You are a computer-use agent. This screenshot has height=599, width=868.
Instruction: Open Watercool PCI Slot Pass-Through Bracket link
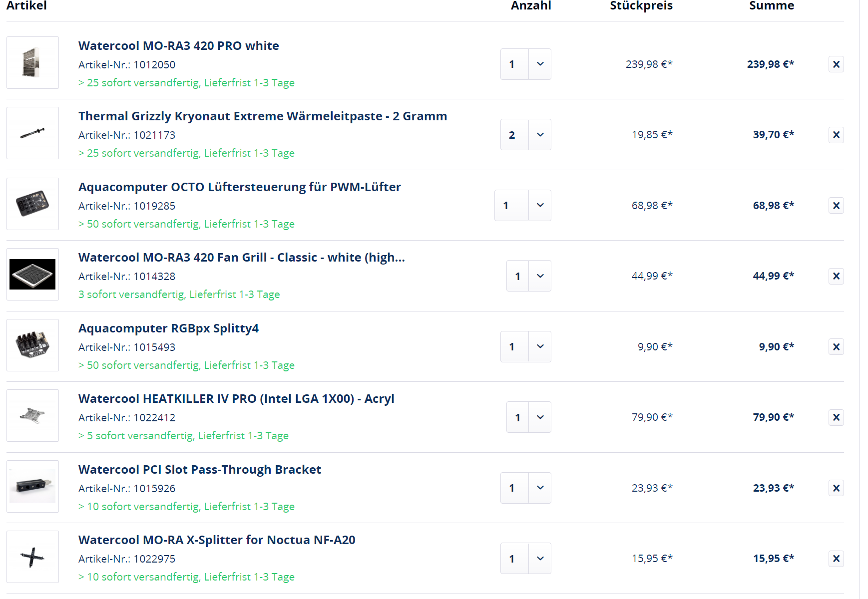(x=199, y=470)
